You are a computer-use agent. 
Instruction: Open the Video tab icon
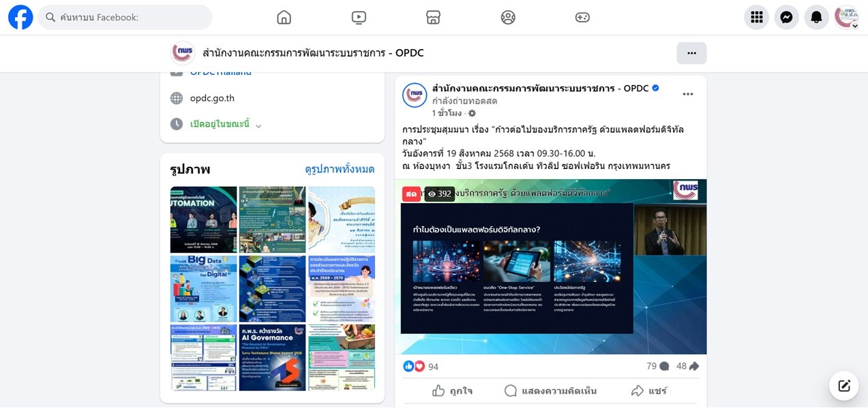coord(359,17)
